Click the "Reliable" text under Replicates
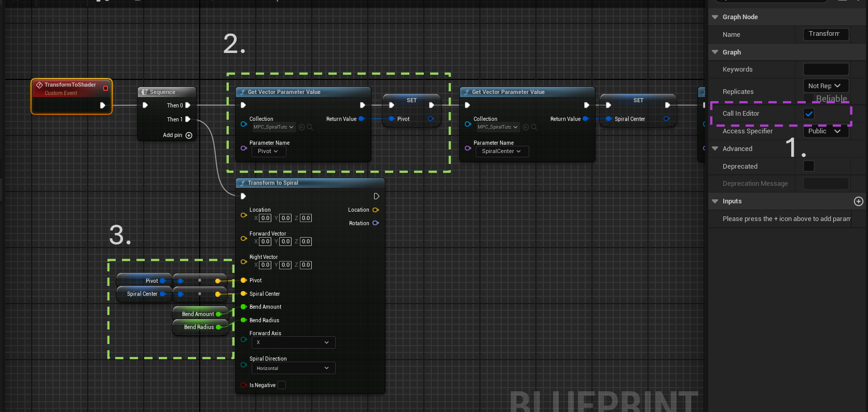 [x=831, y=99]
